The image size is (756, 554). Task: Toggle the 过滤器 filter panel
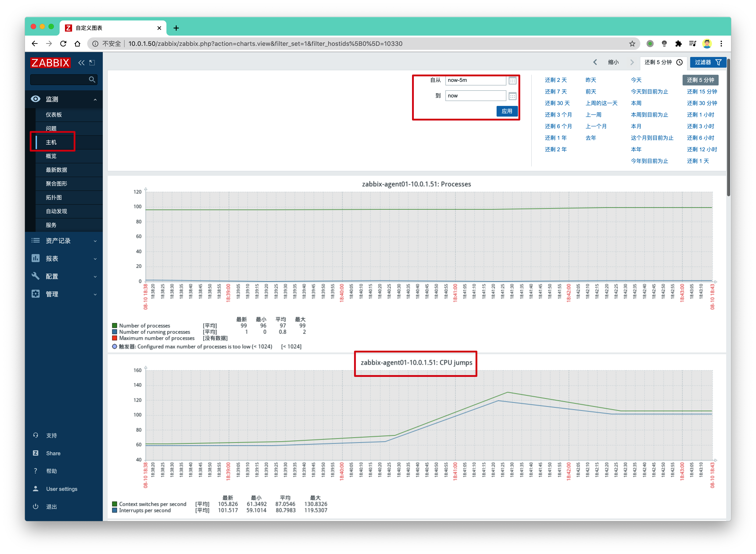tap(708, 62)
